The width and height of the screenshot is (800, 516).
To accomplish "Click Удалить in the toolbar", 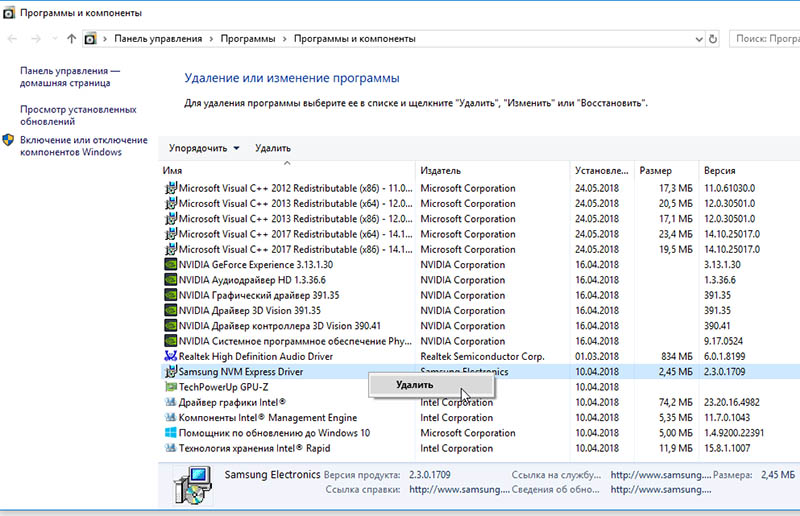I will [273, 148].
